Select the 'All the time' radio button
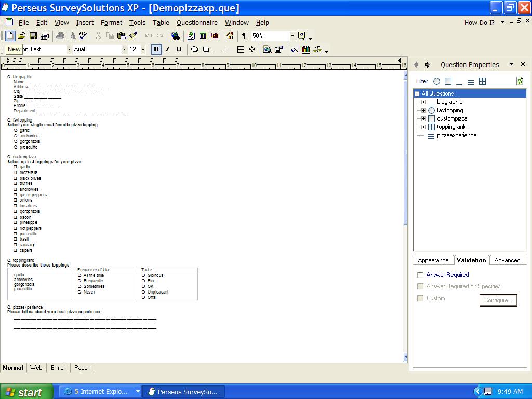The height and width of the screenshot is (399, 532). [x=79, y=275]
